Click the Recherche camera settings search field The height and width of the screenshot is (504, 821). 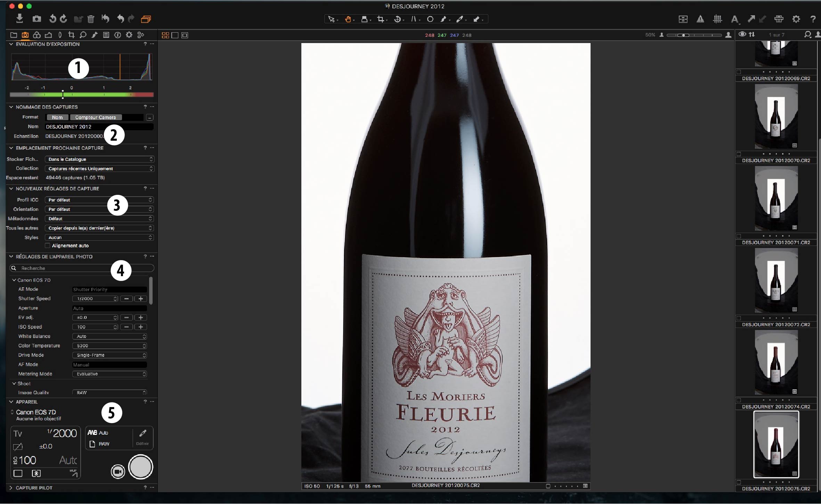pos(82,268)
